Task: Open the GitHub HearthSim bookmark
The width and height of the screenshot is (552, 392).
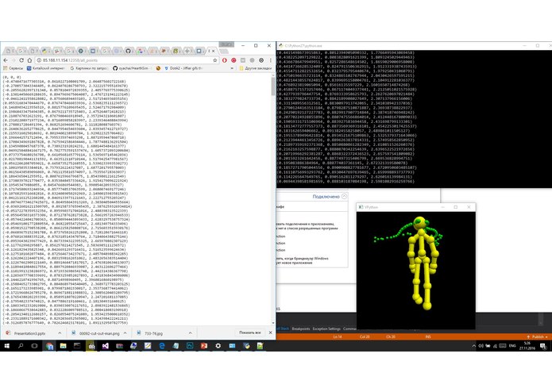Action: click(130, 68)
